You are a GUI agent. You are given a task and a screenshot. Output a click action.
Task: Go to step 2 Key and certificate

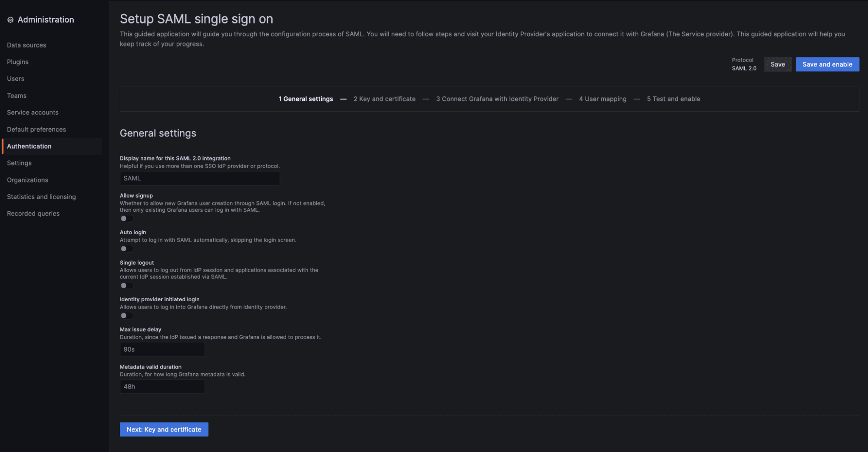pyautogui.click(x=384, y=99)
